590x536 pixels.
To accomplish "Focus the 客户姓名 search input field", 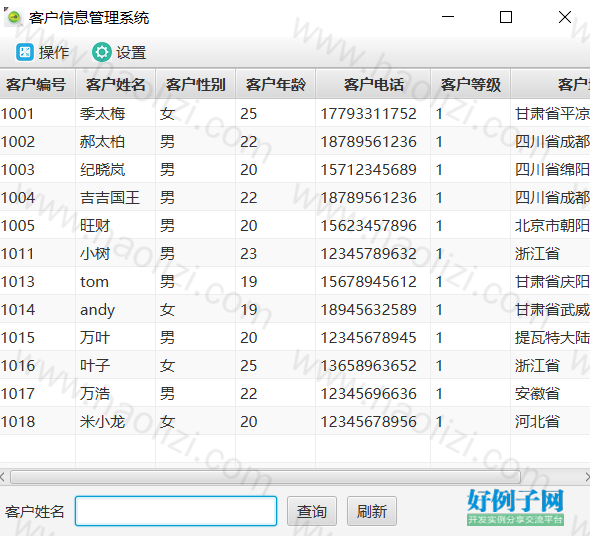I will tap(176, 511).
